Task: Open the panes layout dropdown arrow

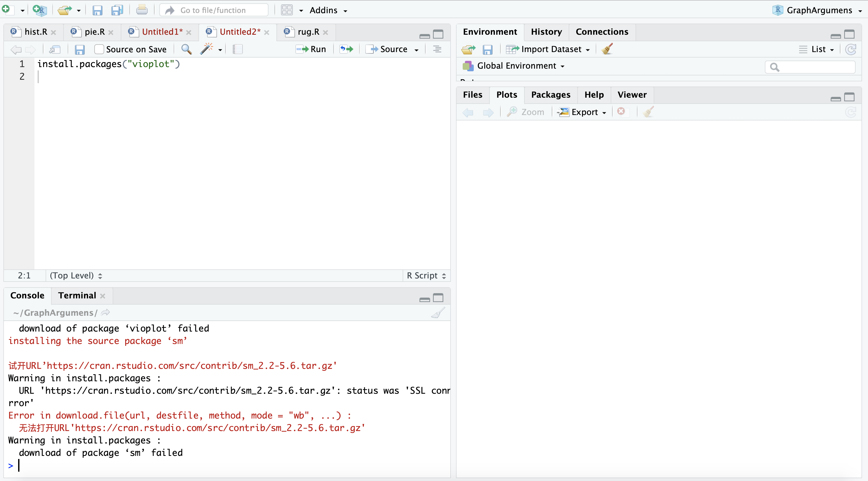Action: (x=301, y=11)
